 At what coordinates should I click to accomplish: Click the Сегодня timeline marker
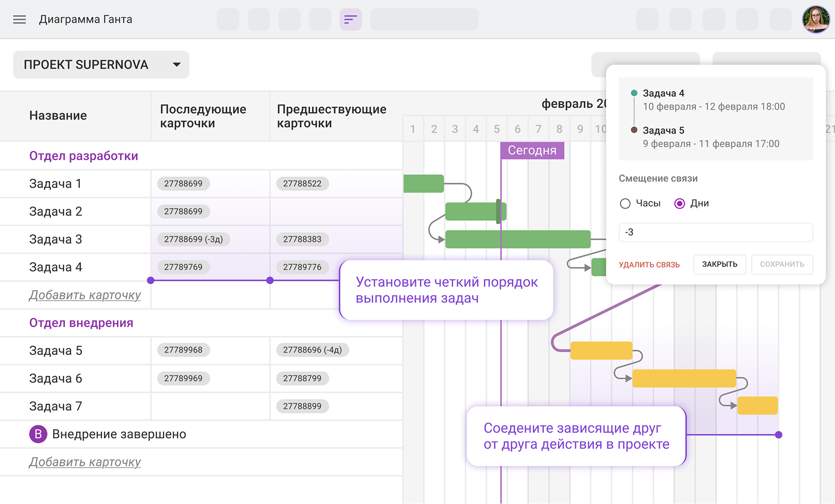532,150
